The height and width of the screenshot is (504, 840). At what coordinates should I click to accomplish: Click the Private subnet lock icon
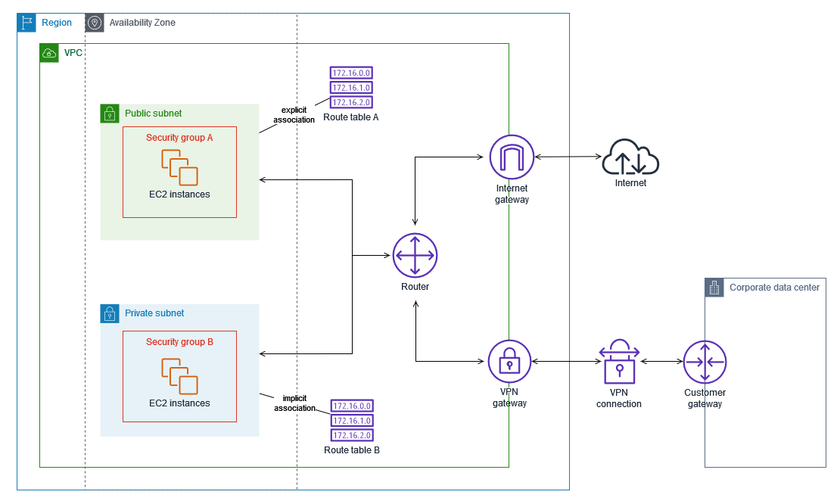pyautogui.click(x=110, y=313)
